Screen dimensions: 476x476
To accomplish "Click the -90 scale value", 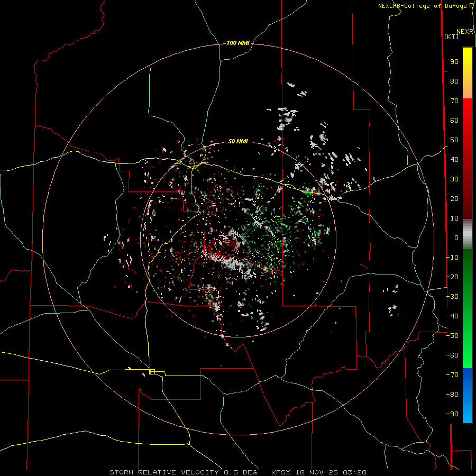I will tap(452, 414).
